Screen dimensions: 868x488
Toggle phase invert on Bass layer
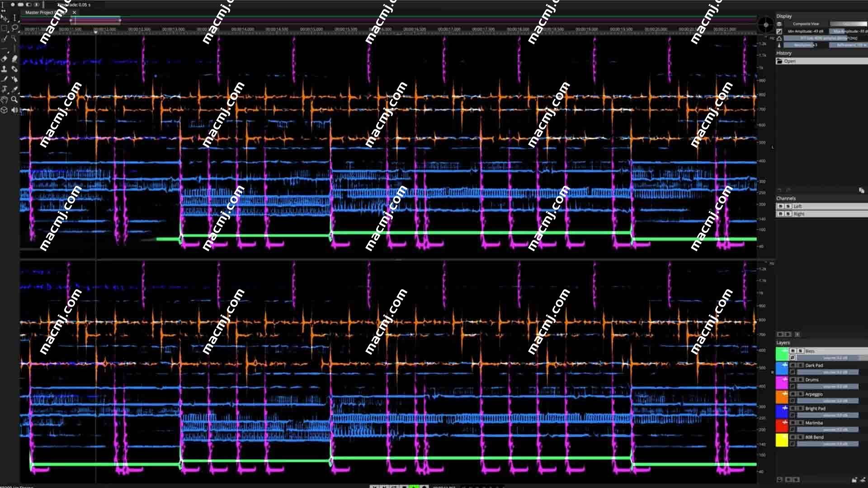coord(793,358)
